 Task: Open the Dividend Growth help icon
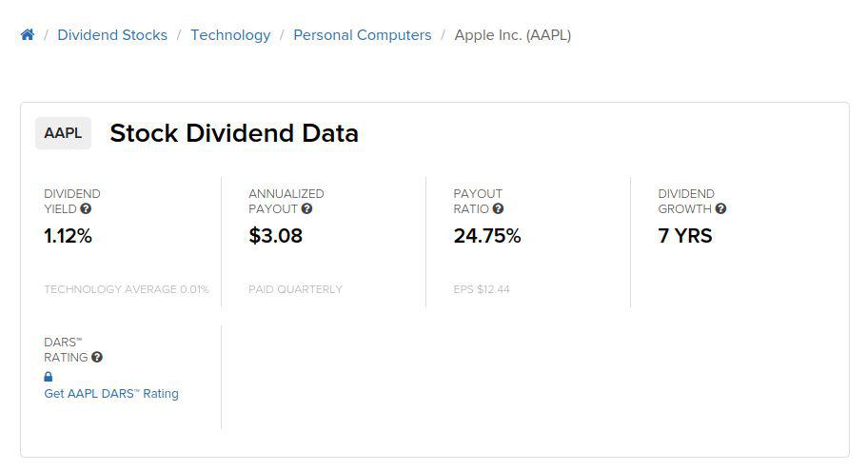(x=720, y=208)
